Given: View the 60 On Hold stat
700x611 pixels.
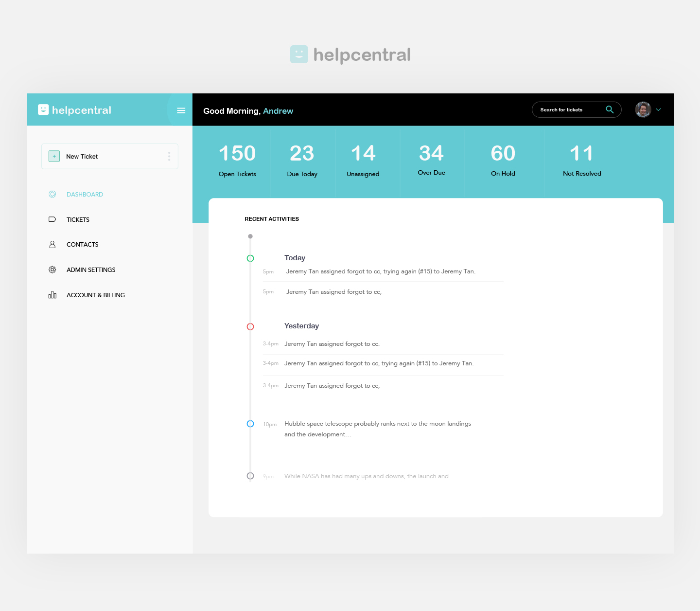Looking at the screenshot, I should 503,161.
